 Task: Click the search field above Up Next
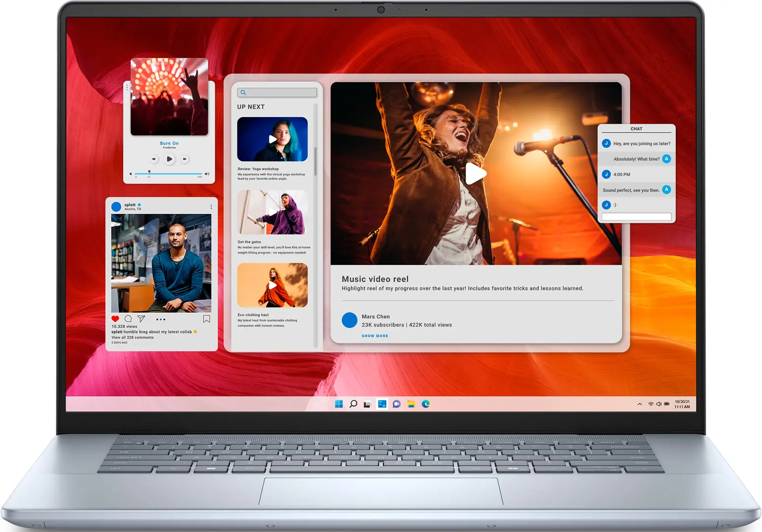click(x=277, y=93)
